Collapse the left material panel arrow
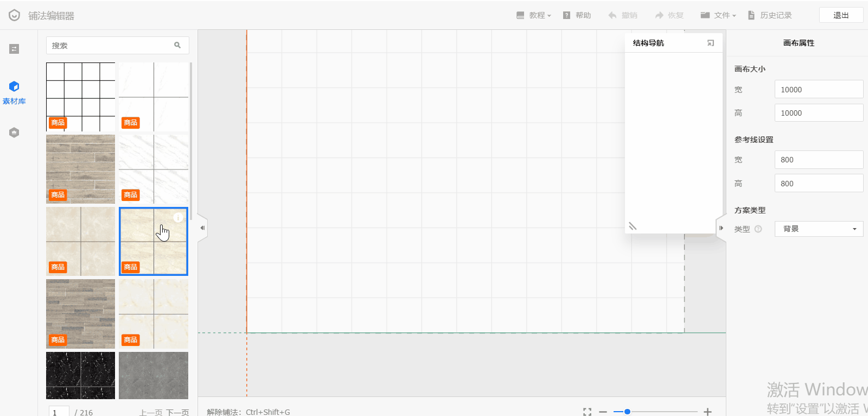The height and width of the screenshot is (416, 868). (202, 228)
